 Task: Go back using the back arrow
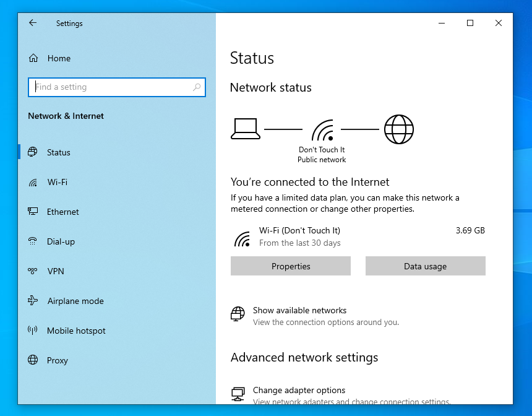tap(33, 23)
